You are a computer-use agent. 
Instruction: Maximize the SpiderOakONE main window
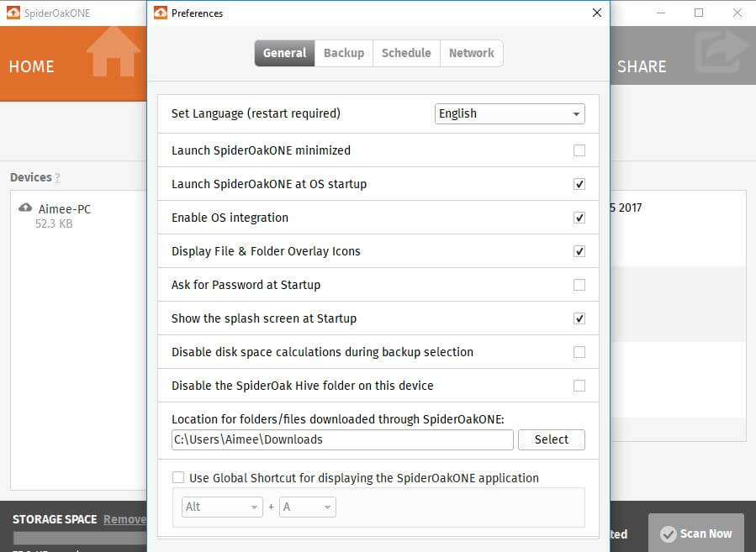699,13
